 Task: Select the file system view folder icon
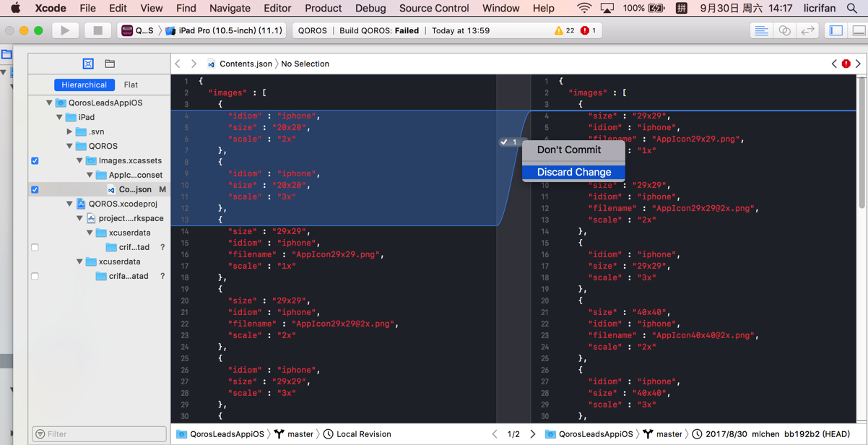pos(110,64)
